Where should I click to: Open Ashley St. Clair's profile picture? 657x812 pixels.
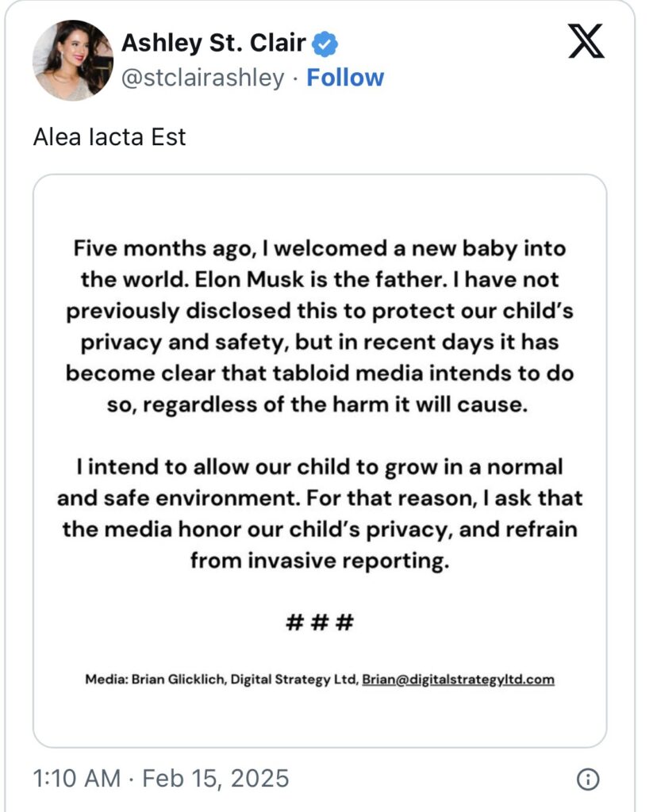(x=72, y=60)
